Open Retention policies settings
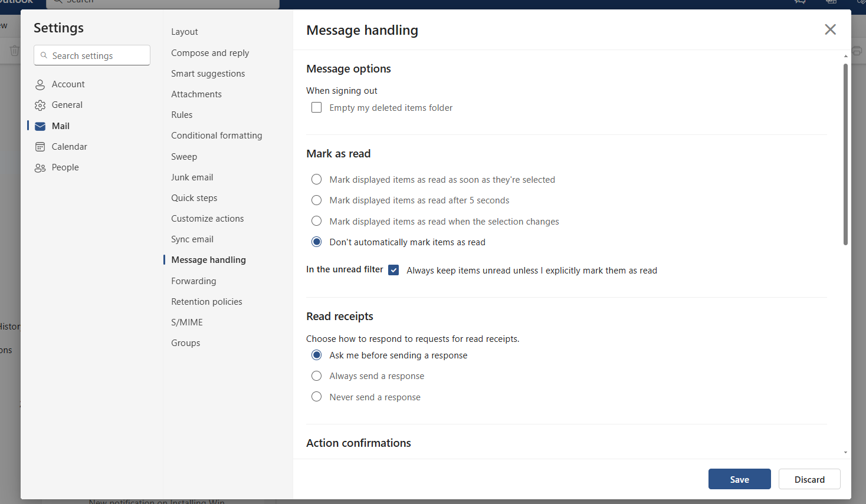This screenshot has width=866, height=504. pos(206,302)
